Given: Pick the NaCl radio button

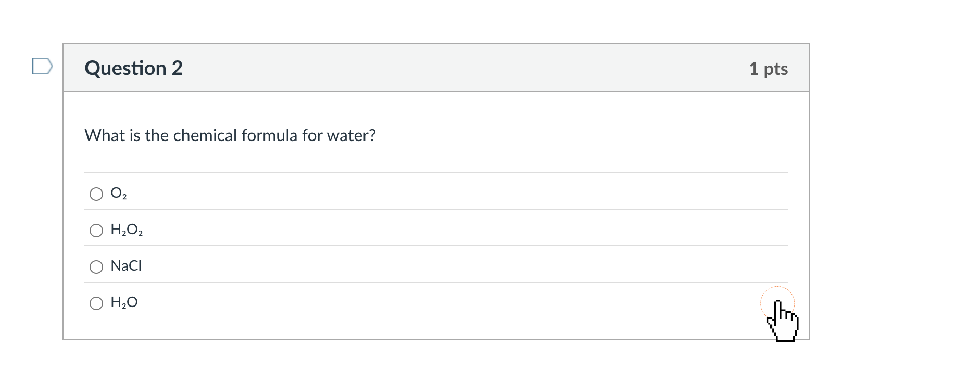Looking at the screenshot, I should tap(96, 267).
